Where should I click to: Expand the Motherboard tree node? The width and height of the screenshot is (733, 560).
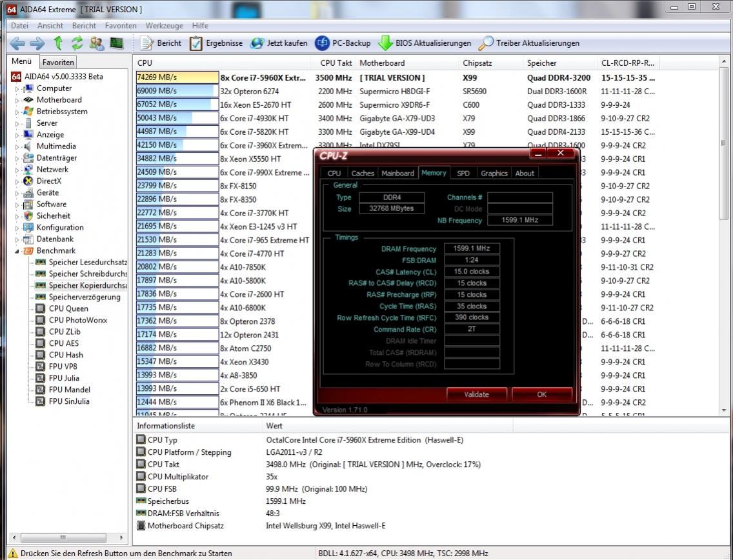coord(17,100)
